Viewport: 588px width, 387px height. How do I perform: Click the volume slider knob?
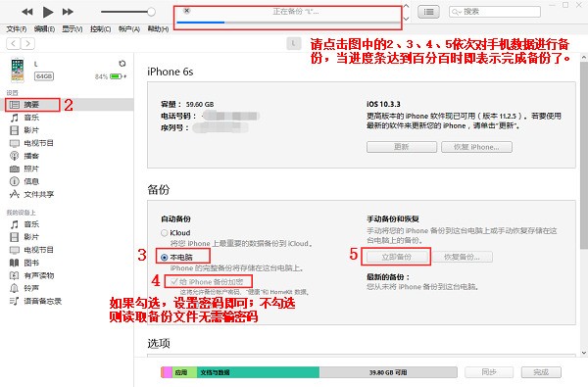tap(151, 12)
